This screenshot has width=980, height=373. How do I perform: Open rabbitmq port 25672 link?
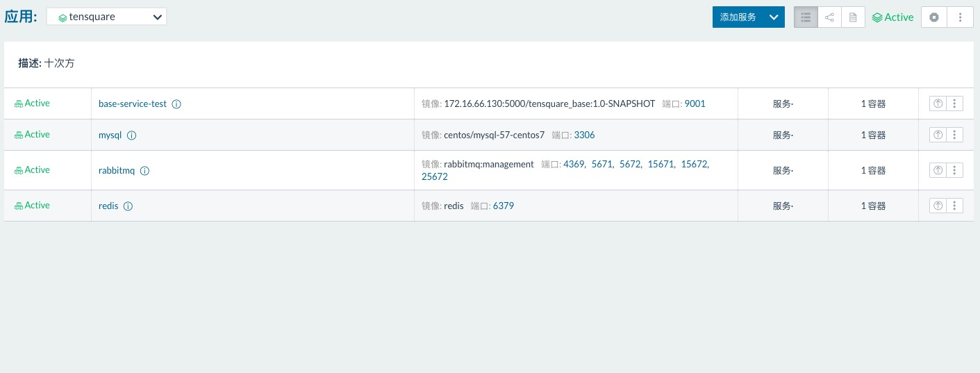click(435, 176)
